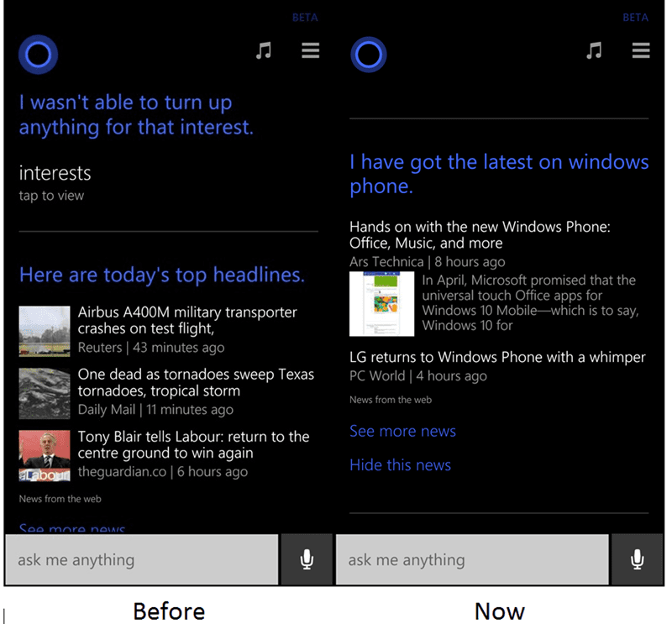This screenshot has height=624, width=672.
Task: Open 'LG returns to Windows Phone' article
Action: (497, 357)
